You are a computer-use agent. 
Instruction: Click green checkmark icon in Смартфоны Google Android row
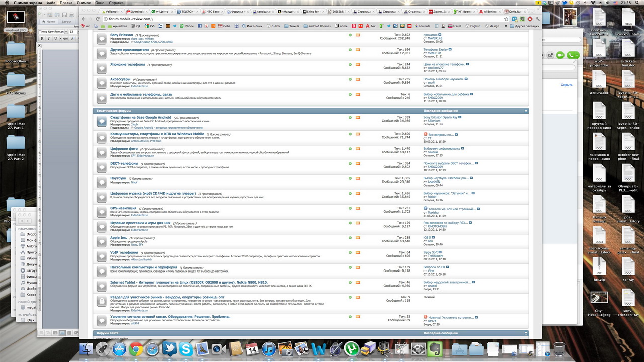pyautogui.click(x=350, y=118)
